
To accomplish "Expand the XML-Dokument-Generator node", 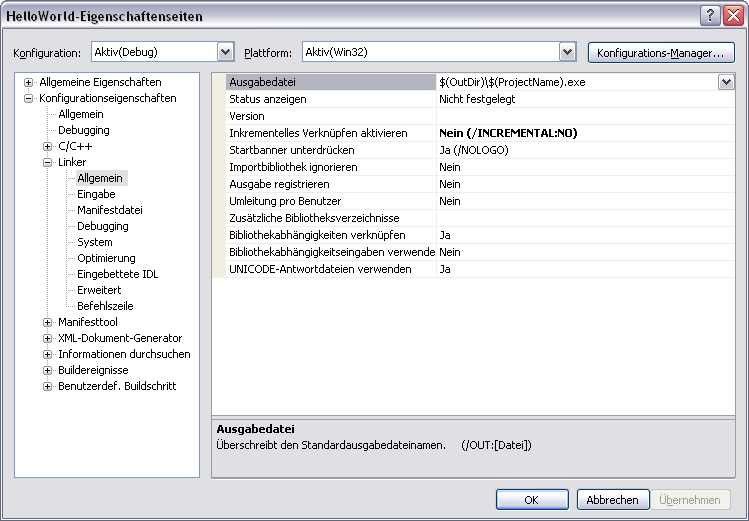I will tap(48, 338).
